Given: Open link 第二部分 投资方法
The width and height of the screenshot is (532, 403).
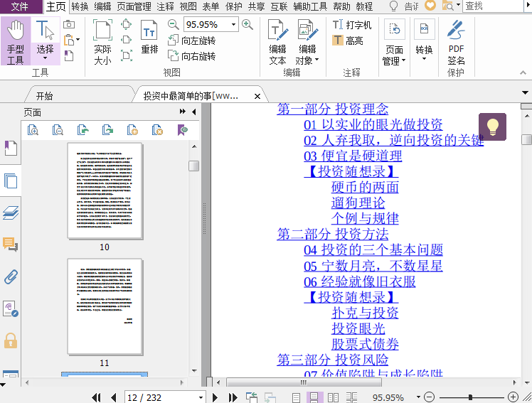Looking at the screenshot, I should (333, 234).
